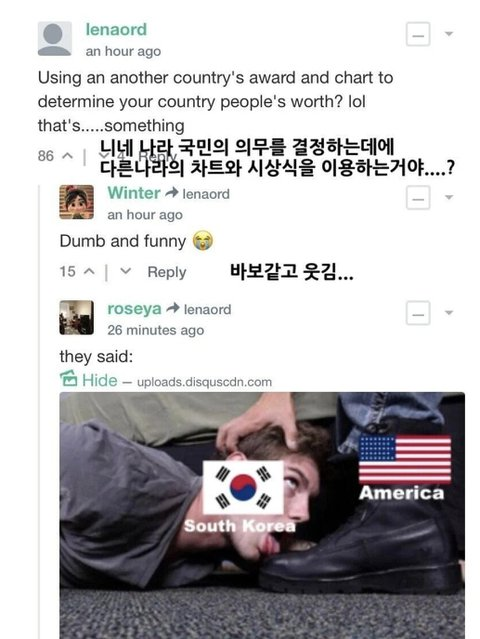Open roseya's profile from username
This screenshot has width=480, height=639.
134,308
